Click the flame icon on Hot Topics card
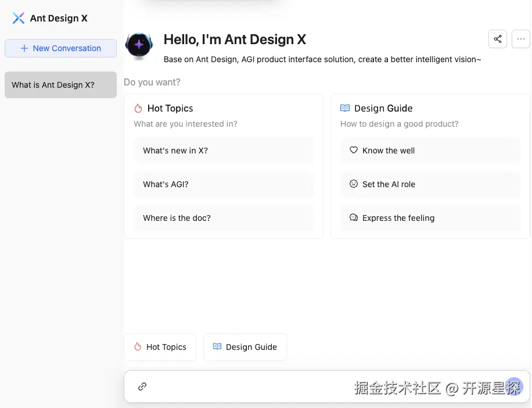This screenshot has height=408, width=532. (138, 108)
